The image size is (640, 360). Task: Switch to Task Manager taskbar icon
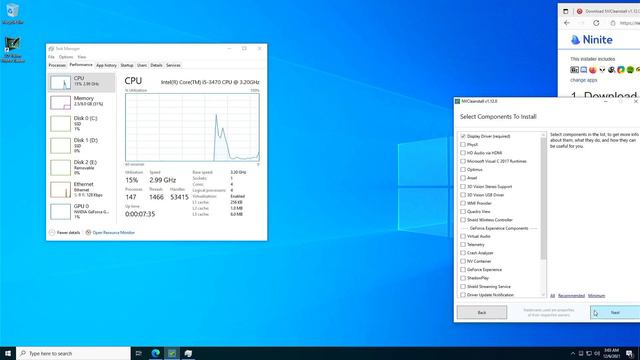click(x=188, y=353)
